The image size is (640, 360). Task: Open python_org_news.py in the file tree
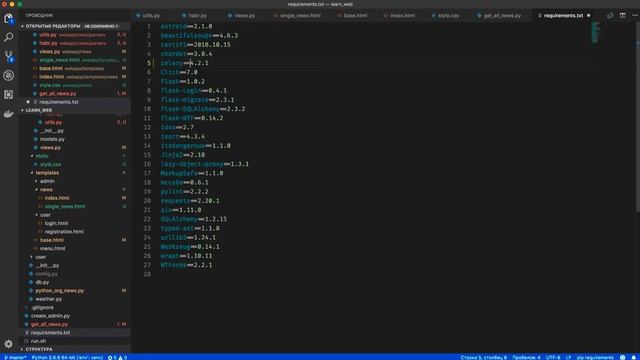click(60, 291)
